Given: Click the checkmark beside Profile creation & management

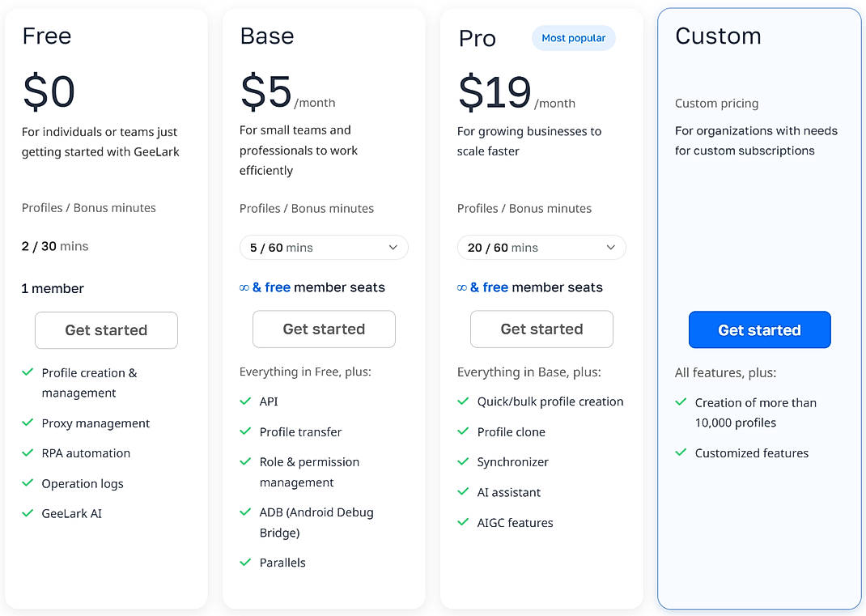Looking at the screenshot, I should (x=28, y=372).
